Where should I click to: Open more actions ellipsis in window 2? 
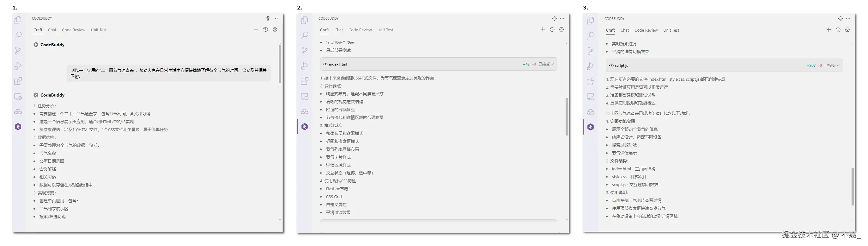pos(562,19)
